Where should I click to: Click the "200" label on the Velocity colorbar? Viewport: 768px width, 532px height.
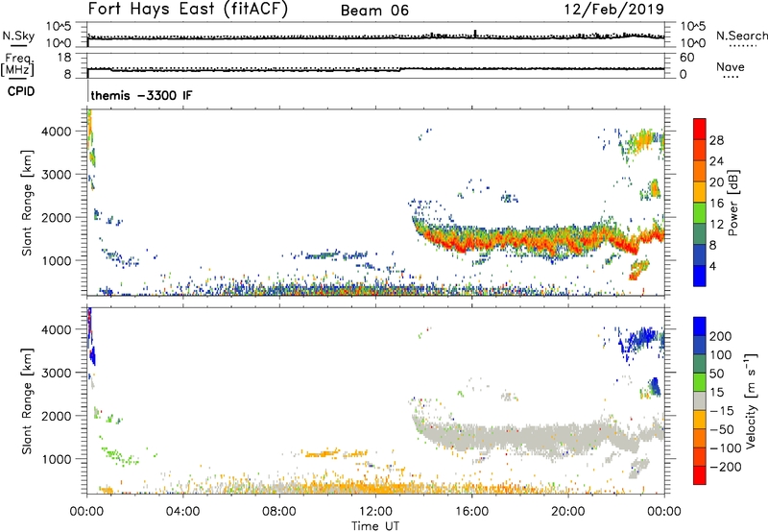tap(721, 336)
